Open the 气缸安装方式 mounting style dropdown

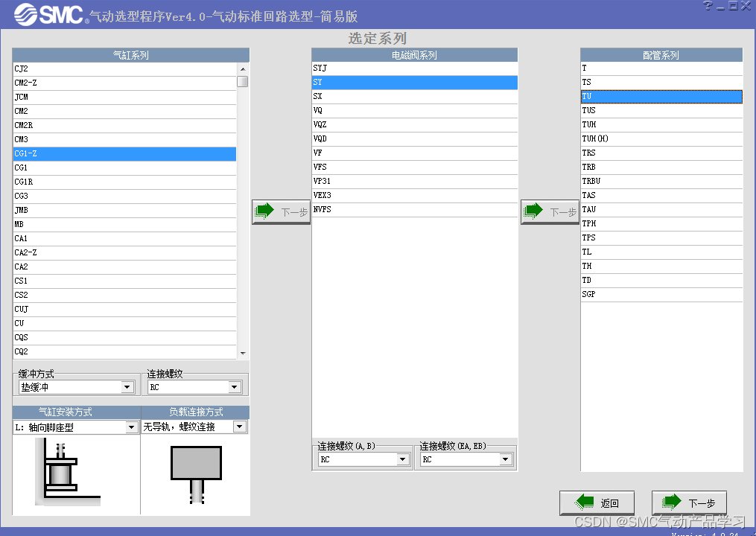point(130,427)
